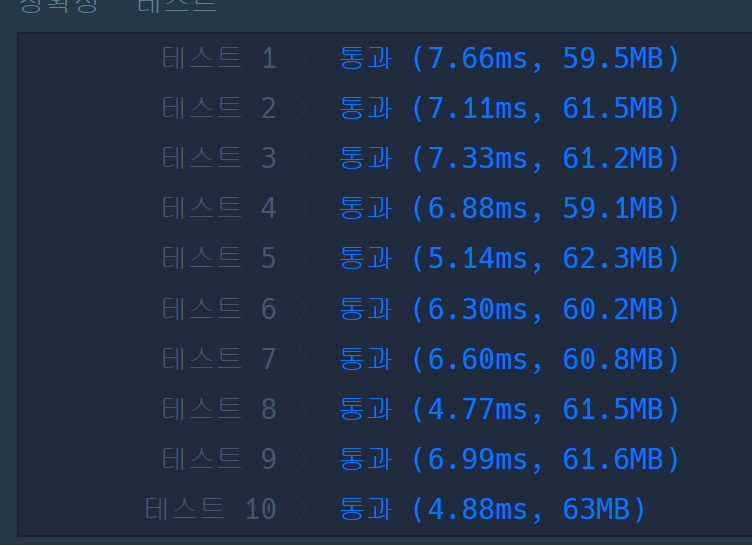The height and width of the screenshot is (546, 752).
Task: Click result 통과 (7.11ms, 61.5MB)
Action: pyautogui.click(x=509, y=108)
